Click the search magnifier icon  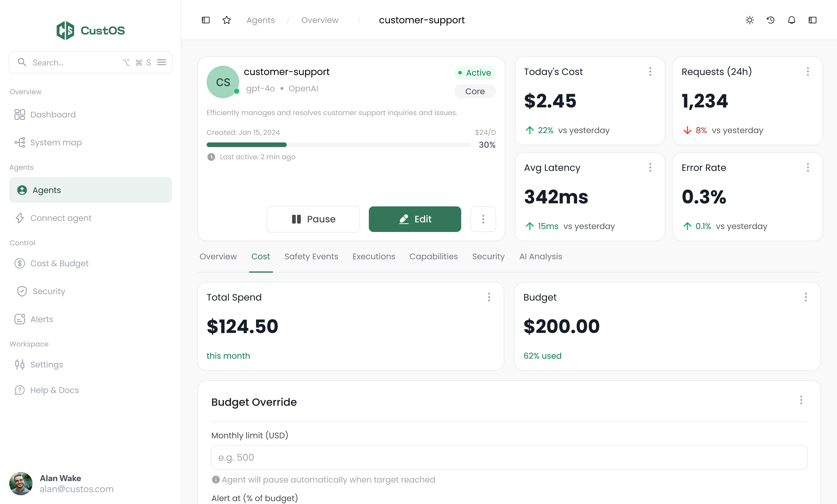(22, 62)
